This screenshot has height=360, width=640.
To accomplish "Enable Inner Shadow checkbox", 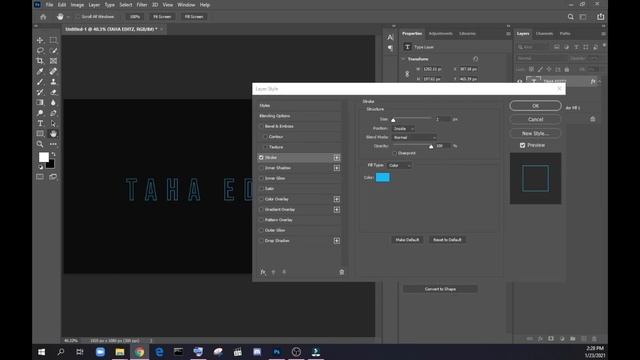I will [261, 168].
